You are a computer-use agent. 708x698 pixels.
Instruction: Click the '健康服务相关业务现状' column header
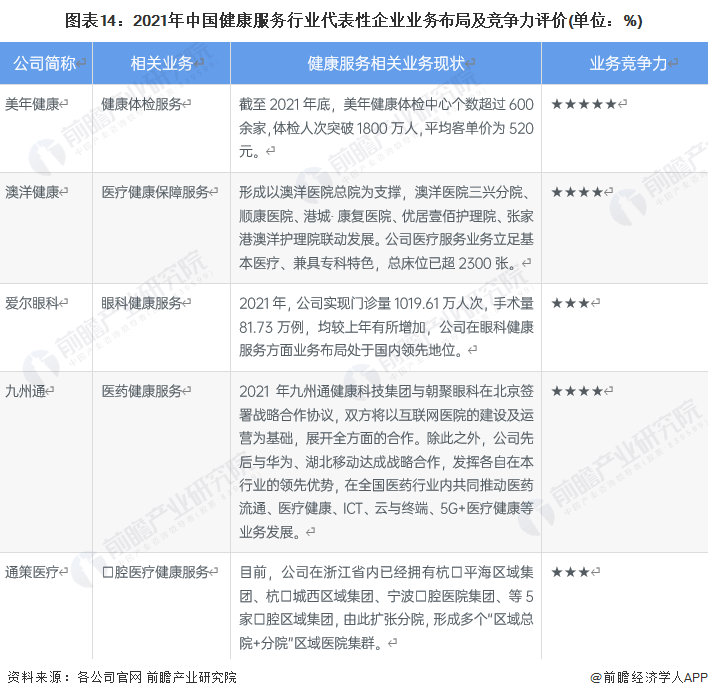pyautogui.click(x=386, y=63)
